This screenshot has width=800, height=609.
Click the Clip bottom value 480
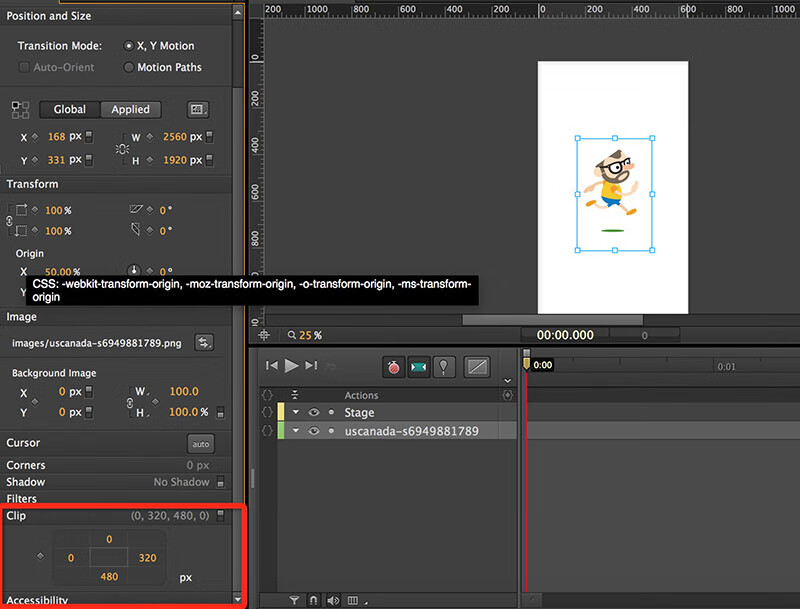[109, 576]
